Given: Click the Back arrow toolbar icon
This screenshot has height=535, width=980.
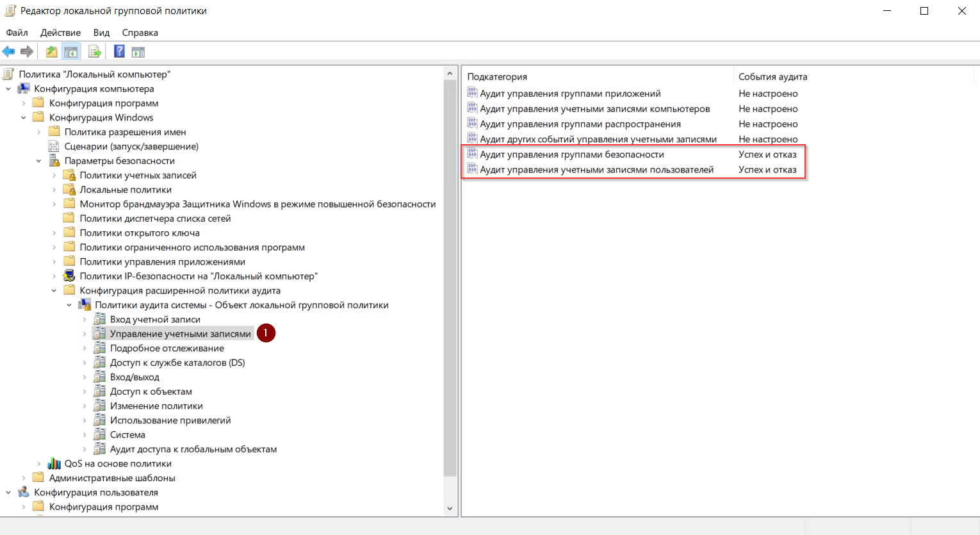Looking at the screenshot, I should (x=9, y=52).
